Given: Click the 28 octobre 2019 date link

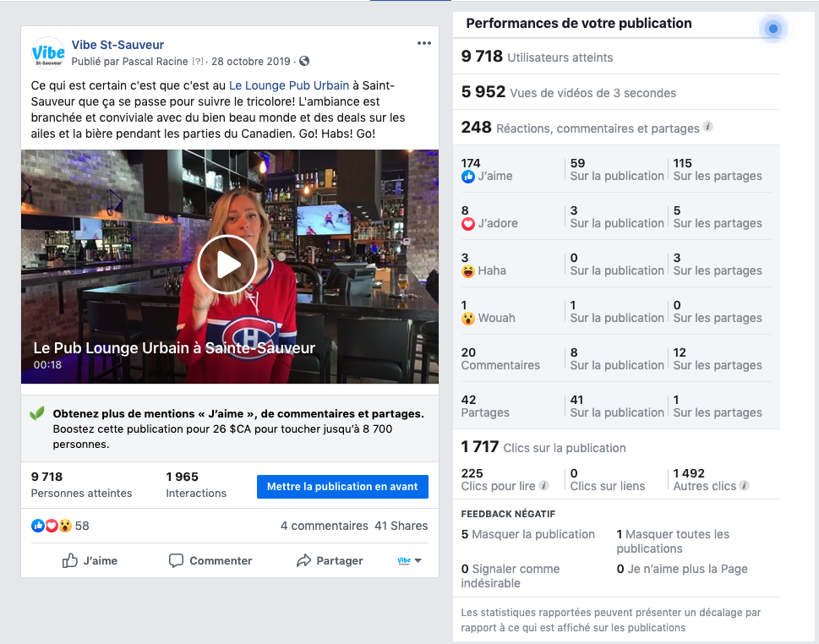Looking at the screenshot, I should tap(251, 61).
